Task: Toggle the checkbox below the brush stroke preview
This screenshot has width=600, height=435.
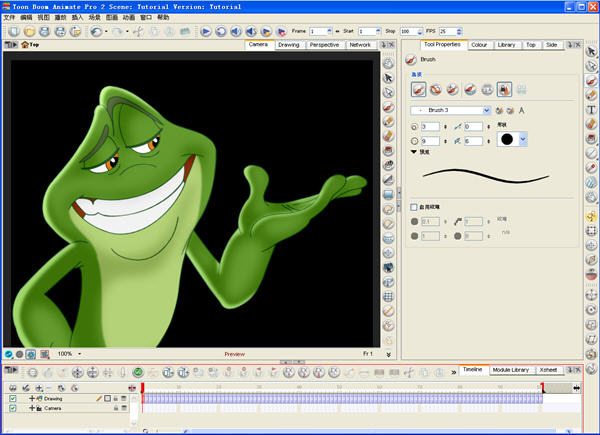Action: pos(415,206)
